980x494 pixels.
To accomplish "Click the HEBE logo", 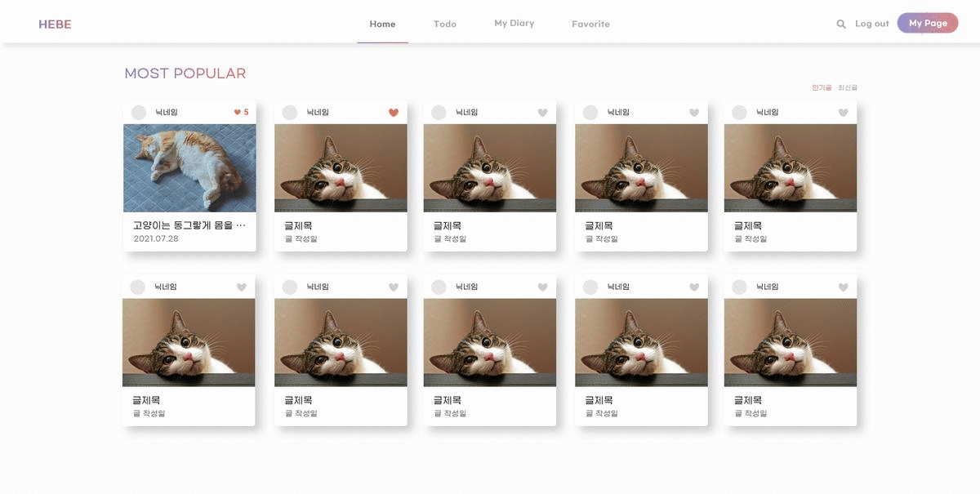I will pyautogui.click(x=54, y=24).
